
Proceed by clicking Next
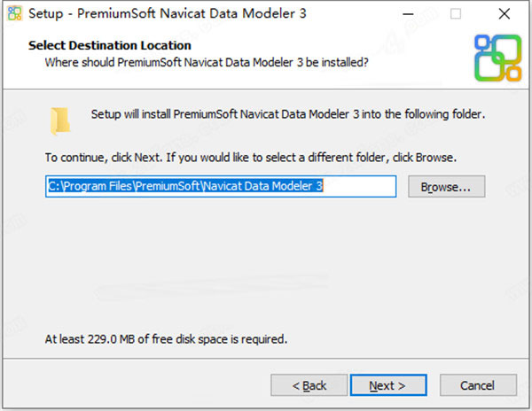pyautogui.click(x=387, y=385)
